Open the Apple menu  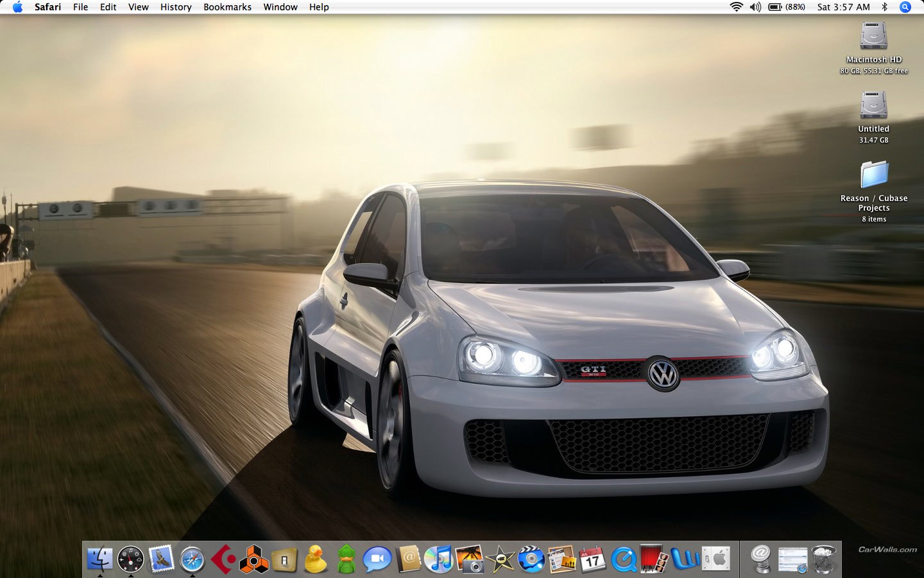tap(17, 7)
